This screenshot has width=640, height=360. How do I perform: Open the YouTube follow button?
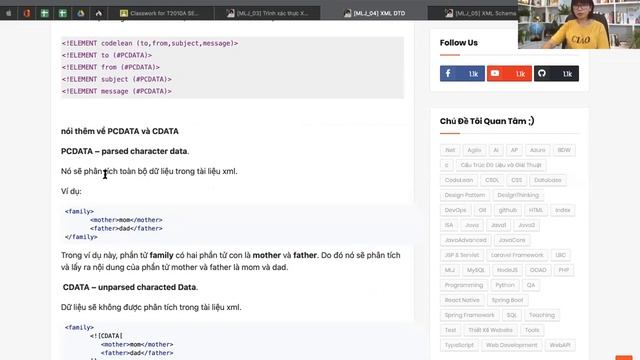click(x=509, y=73)
